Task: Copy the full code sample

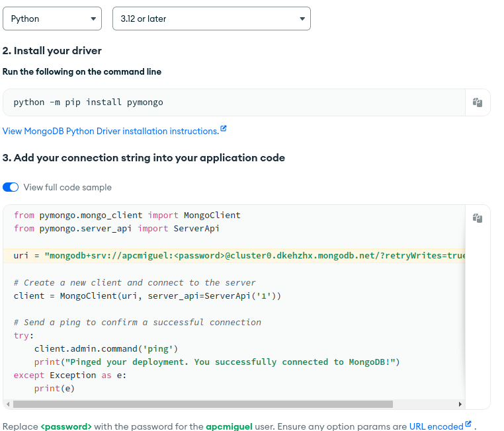Action: (478, 218)
